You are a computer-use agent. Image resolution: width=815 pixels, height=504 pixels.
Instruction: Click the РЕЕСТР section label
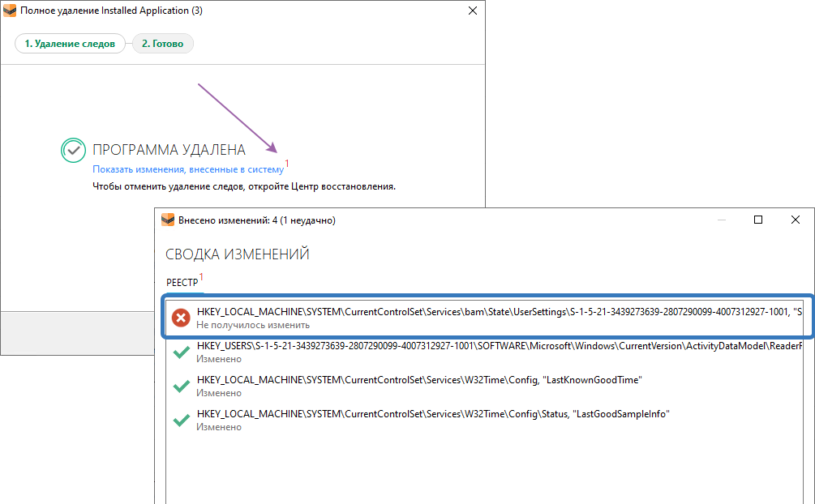182,281
